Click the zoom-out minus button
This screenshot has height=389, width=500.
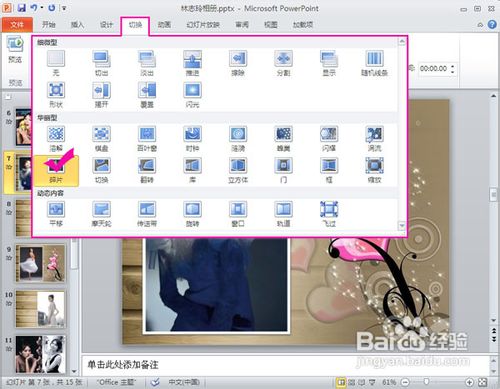[405, 382]
